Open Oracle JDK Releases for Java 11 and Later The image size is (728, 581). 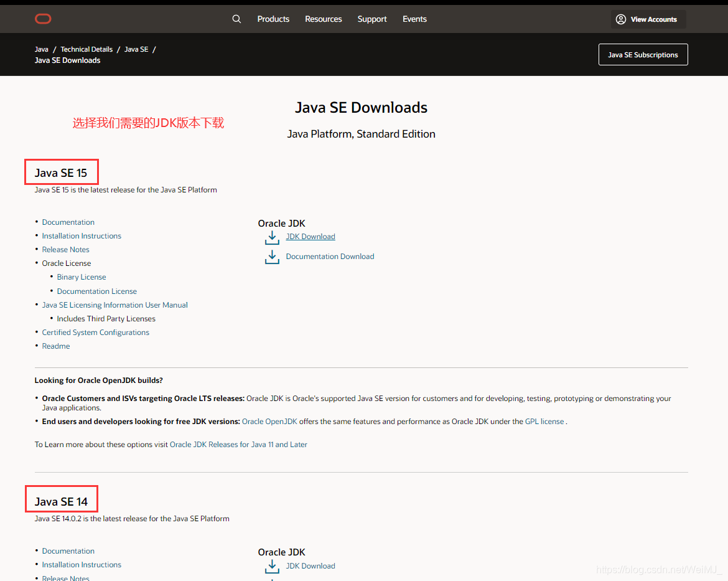click(x=239, y=445)
